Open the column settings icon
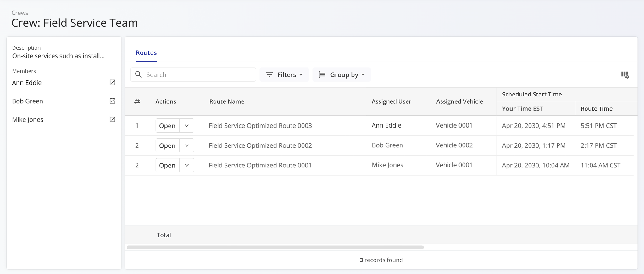The height and width of the screenshot is (274, 644). tap(625, 75)
